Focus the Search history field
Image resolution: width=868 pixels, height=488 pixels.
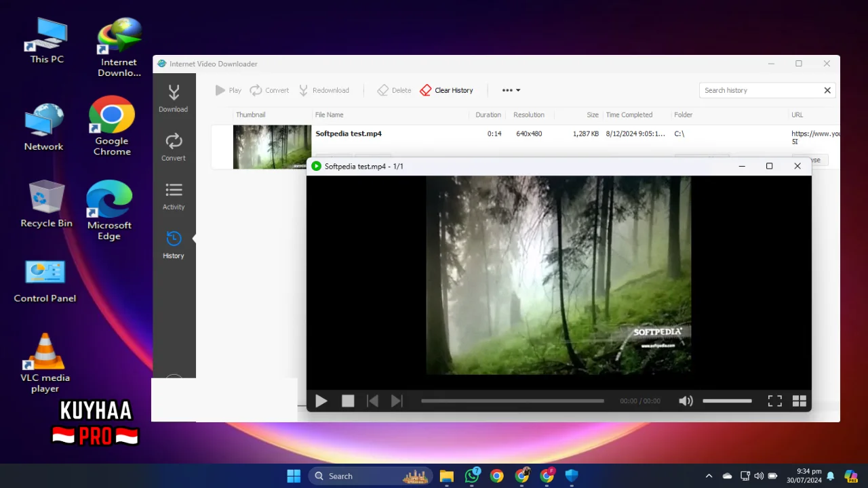759,90
